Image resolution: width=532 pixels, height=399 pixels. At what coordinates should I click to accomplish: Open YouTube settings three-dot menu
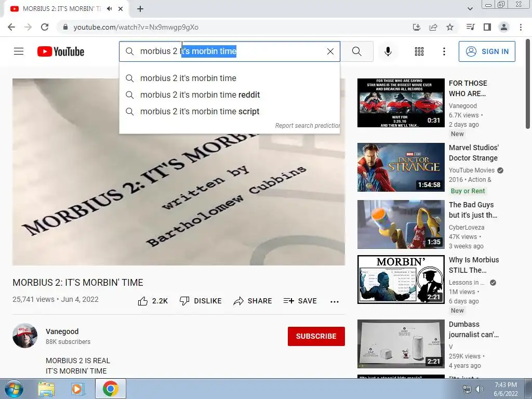point(444,51)
